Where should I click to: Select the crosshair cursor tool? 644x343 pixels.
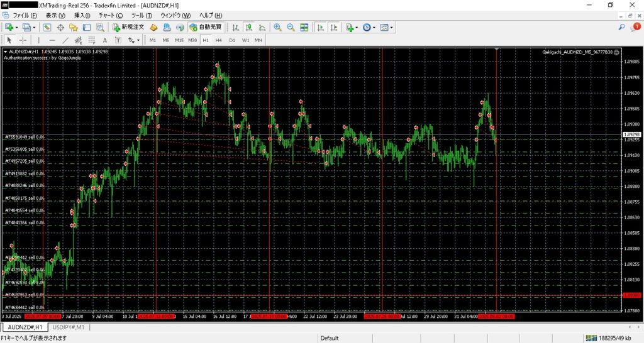pos(23,40)
